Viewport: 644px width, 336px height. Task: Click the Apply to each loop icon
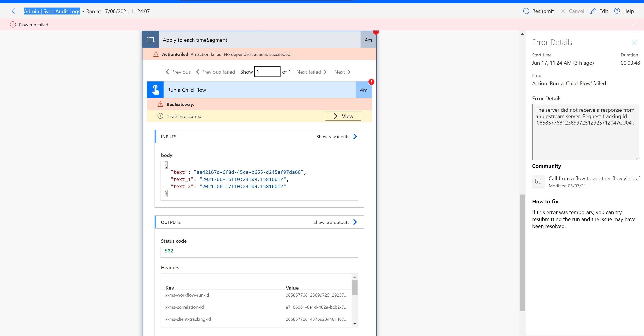(x=151, y=40)
